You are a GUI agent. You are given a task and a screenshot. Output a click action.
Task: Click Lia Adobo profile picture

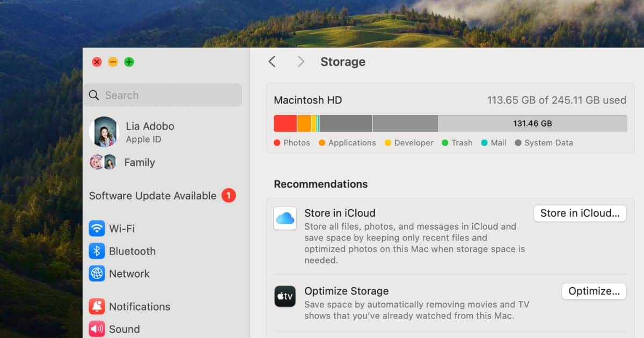coord(104,132)
